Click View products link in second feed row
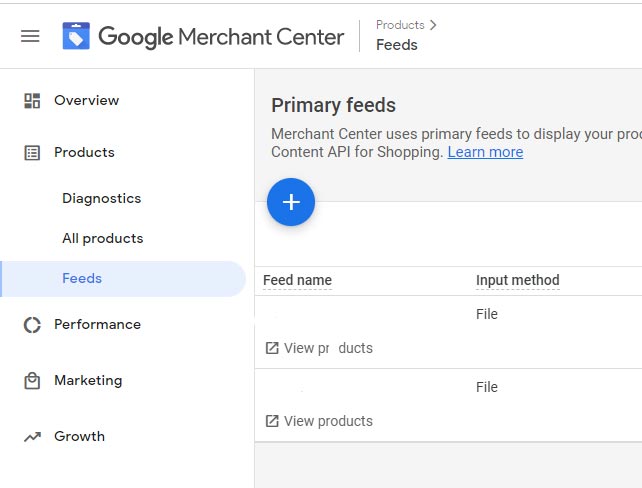642x488 pixels. [328, 421]
